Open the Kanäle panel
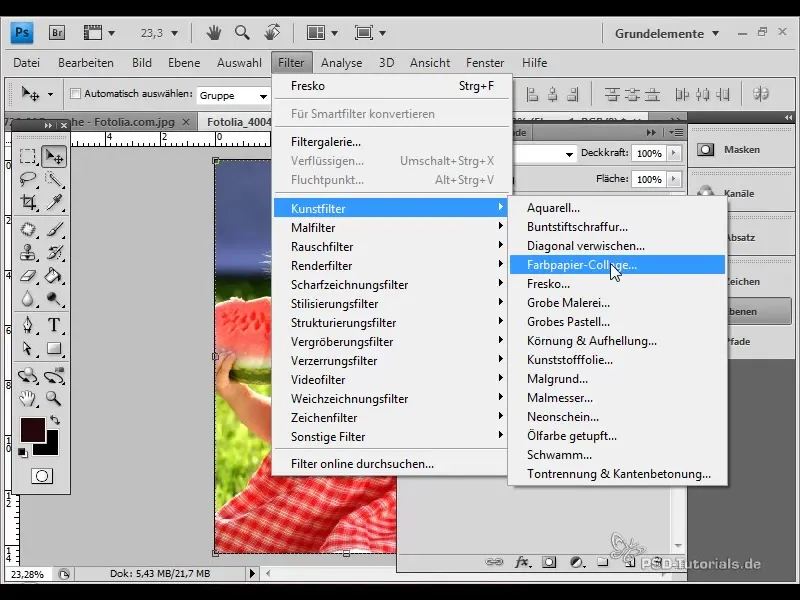This screenshot has height=600, width=800. click(739, 193)
